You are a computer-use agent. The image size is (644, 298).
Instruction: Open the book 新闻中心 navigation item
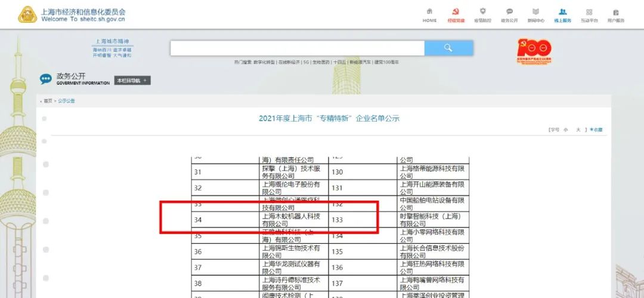(536, 16)
